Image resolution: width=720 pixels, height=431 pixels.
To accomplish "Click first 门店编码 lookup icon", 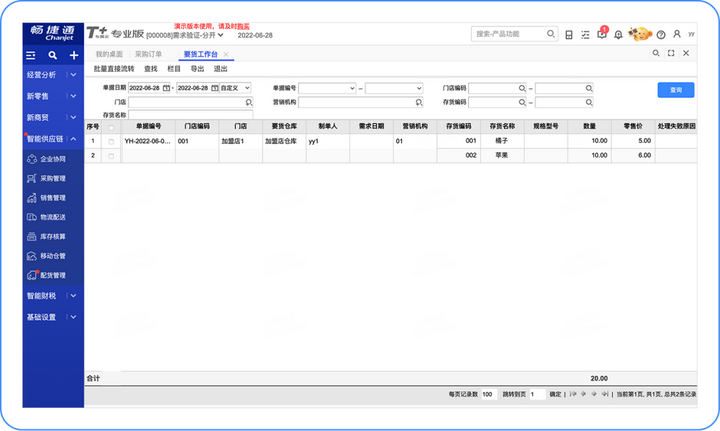I will [522, 88].
